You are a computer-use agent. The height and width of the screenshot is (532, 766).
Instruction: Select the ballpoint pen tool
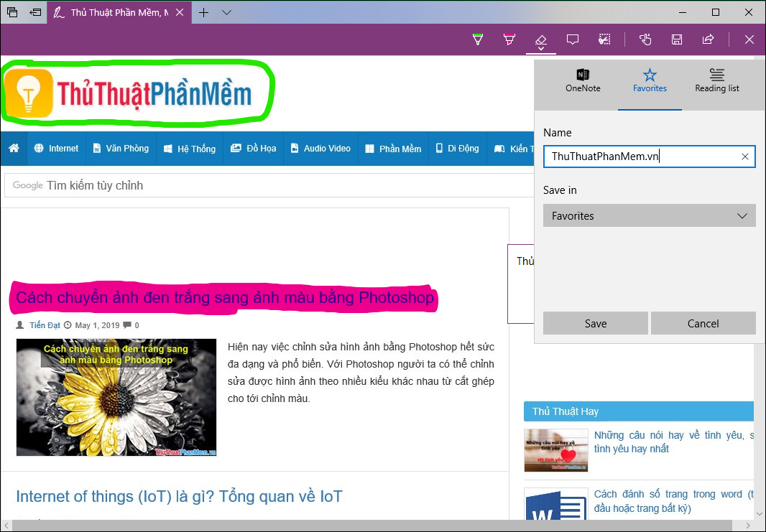(x=477, y=39)
